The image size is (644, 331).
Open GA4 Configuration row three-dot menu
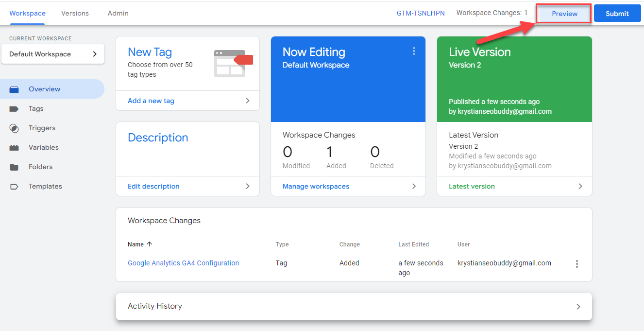pyautogui.click(x=577, y=264)
